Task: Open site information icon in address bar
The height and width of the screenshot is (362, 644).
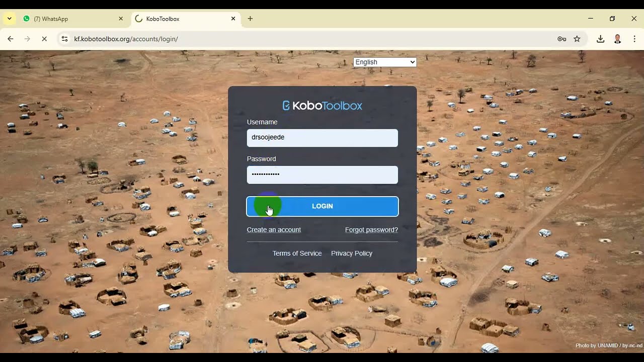Action: click(x=64, y=39)
